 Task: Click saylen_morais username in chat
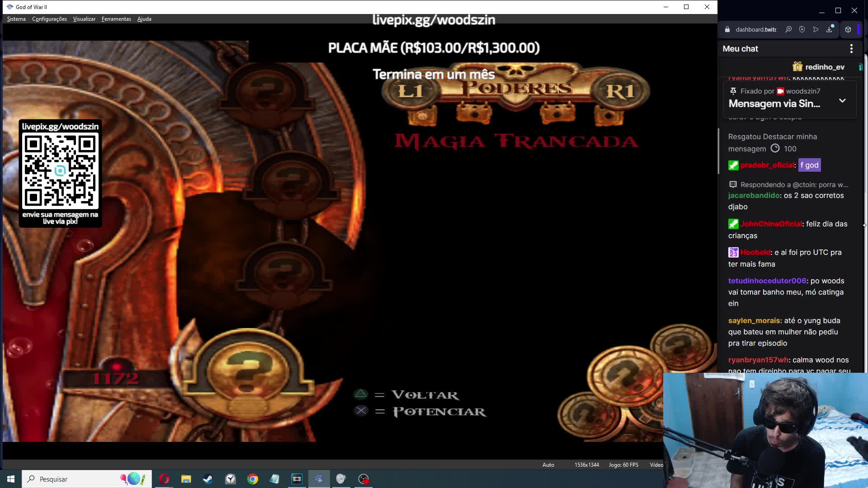point(754,320)
